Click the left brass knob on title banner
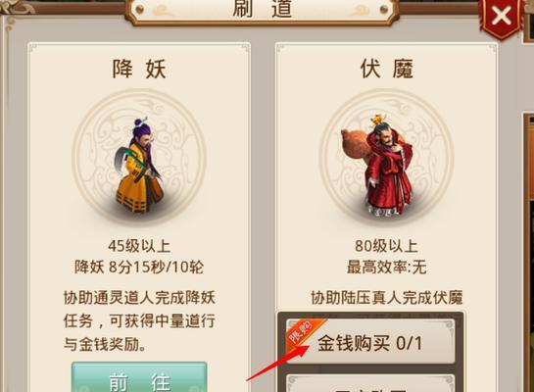The height and width of the screenshot is (392, 534). (140, 9)
